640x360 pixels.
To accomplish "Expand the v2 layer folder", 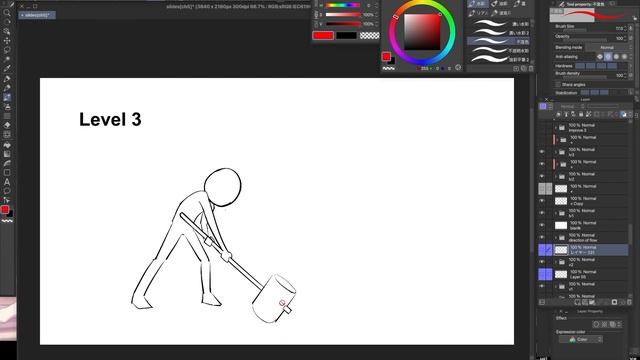I will coord(556,262).
